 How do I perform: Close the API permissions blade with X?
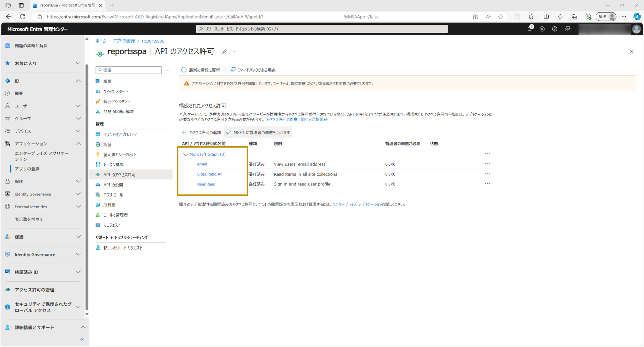click(632, 52)
